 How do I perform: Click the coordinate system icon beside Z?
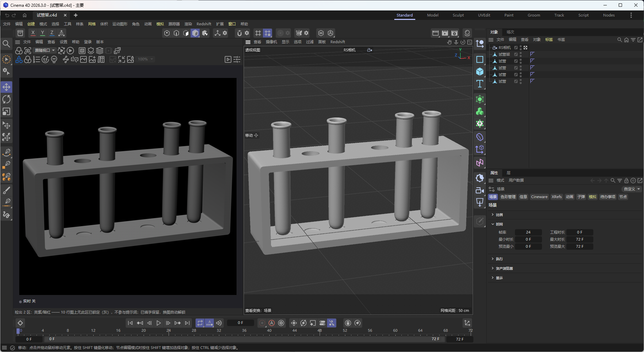(61, 33)
